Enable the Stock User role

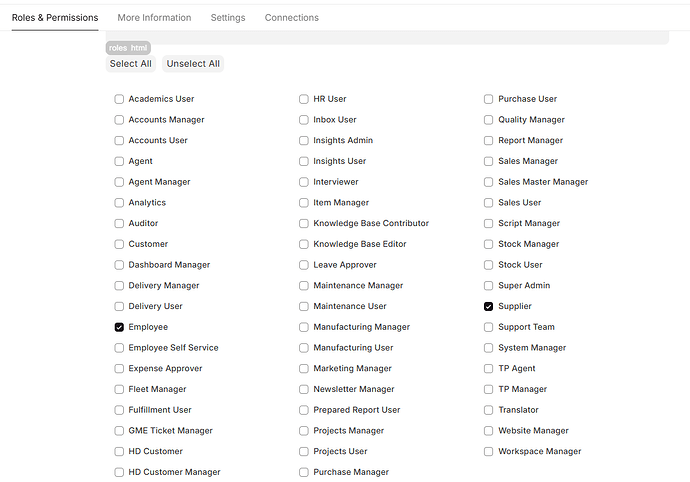tap(488, 265)
